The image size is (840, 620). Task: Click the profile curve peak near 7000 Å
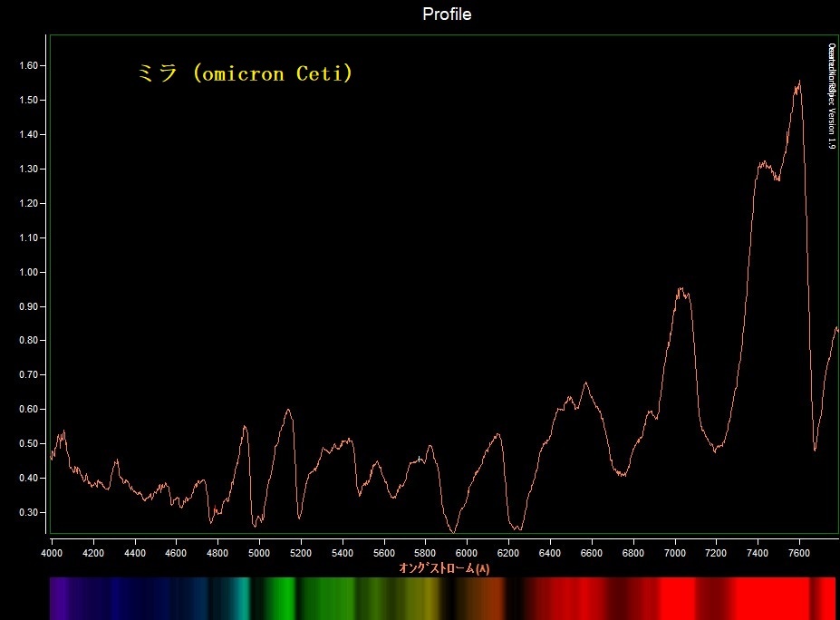[681, 291]
